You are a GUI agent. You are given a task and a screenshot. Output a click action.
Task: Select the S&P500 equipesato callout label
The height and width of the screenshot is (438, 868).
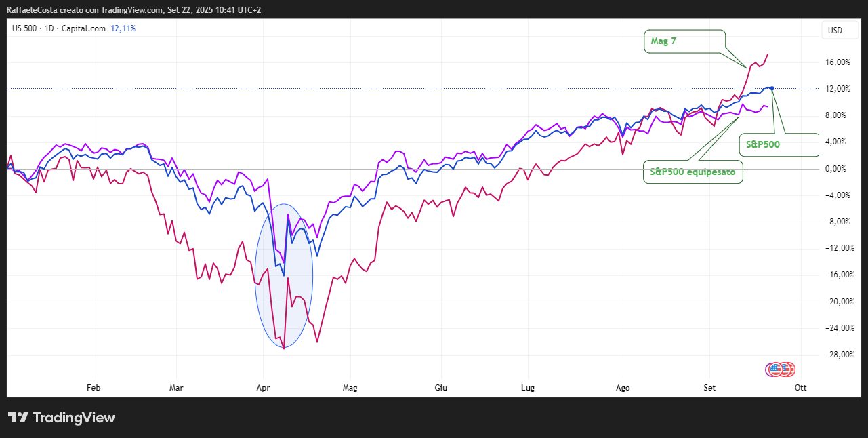(x=693, y=172)
